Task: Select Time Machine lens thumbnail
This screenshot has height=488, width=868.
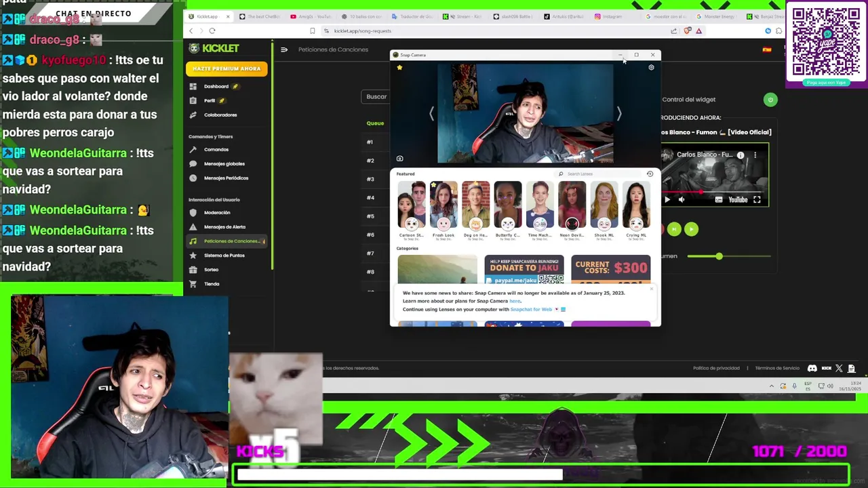Action: (540, 205)
